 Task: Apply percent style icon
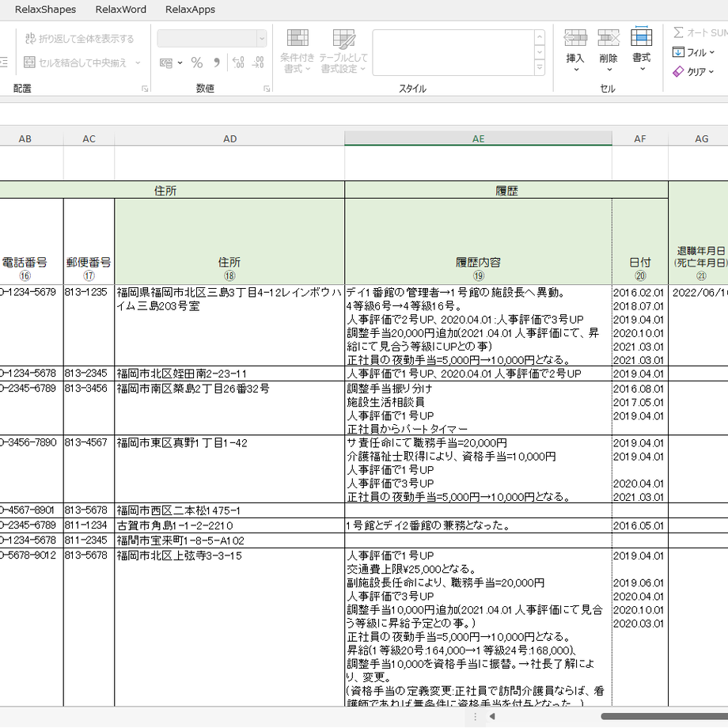click(x=197, y=63)
